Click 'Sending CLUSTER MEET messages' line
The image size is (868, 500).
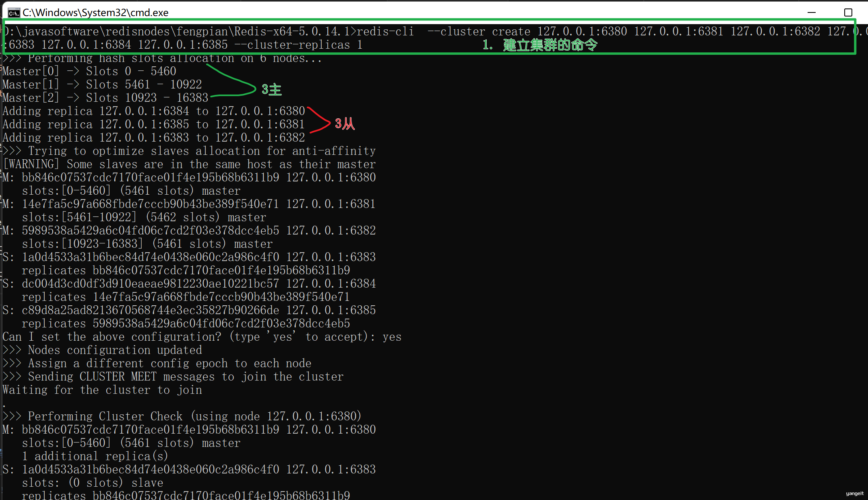pos(173,377)
